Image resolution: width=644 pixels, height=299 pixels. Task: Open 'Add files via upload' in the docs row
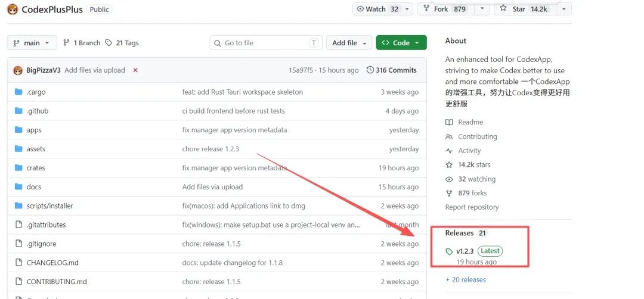click(212, 186)
